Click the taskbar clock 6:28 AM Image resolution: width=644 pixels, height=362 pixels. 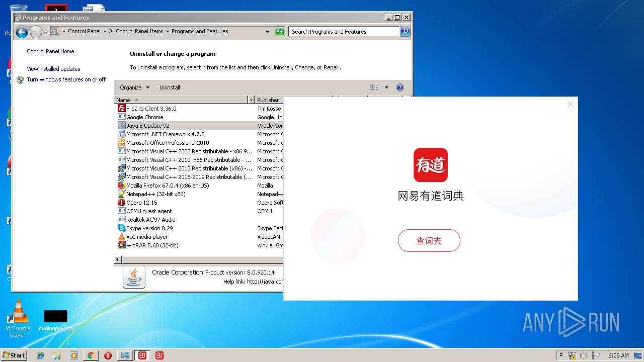click(x=618, y=355)
